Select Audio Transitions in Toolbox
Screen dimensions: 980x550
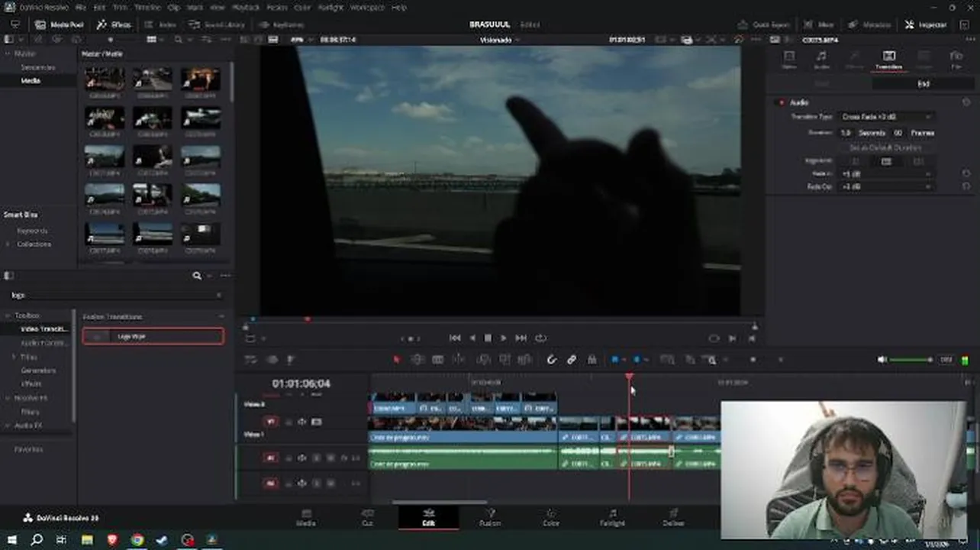[x=44, y=343]
